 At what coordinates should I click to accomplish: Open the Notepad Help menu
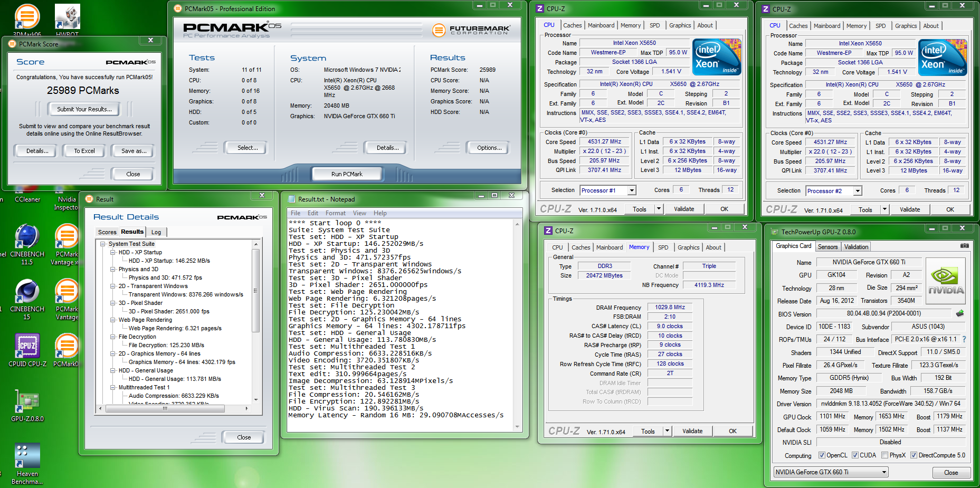pyautogui.click(x=380, y=213)
